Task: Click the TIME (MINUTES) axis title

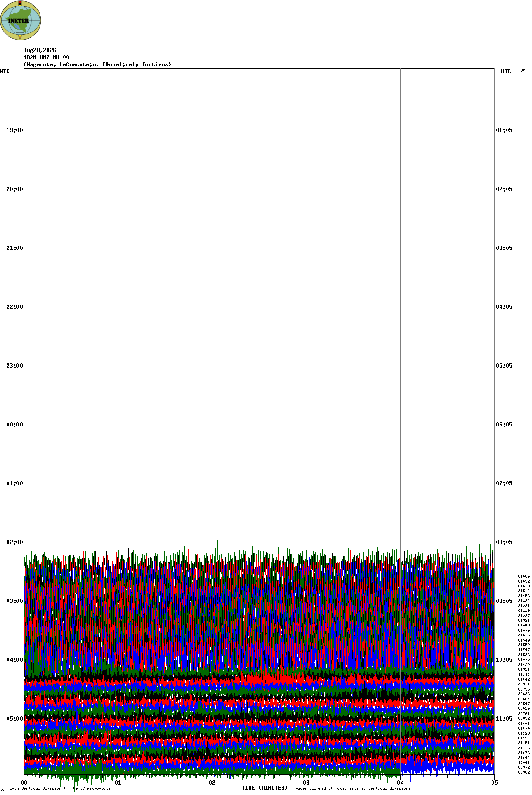Action: click(265, 788)
